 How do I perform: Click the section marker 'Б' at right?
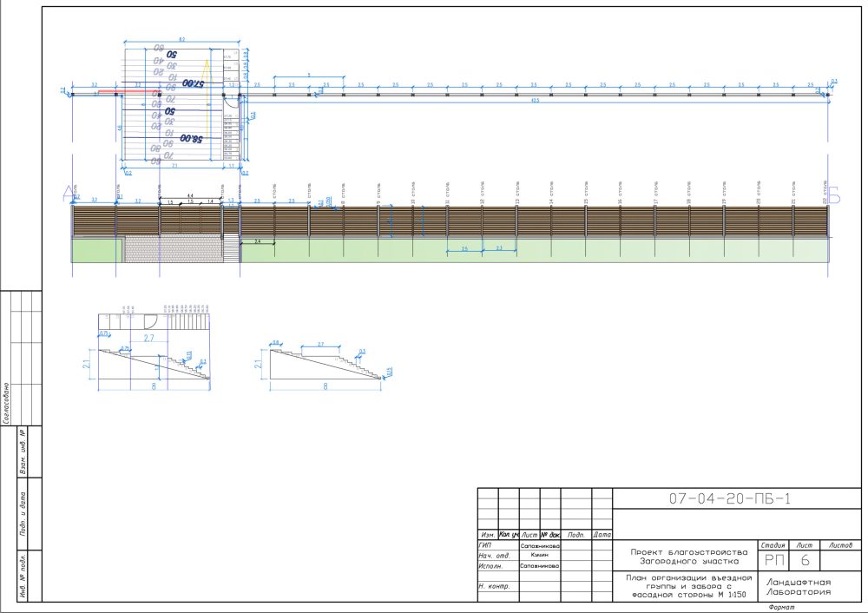tap(834, 195)
